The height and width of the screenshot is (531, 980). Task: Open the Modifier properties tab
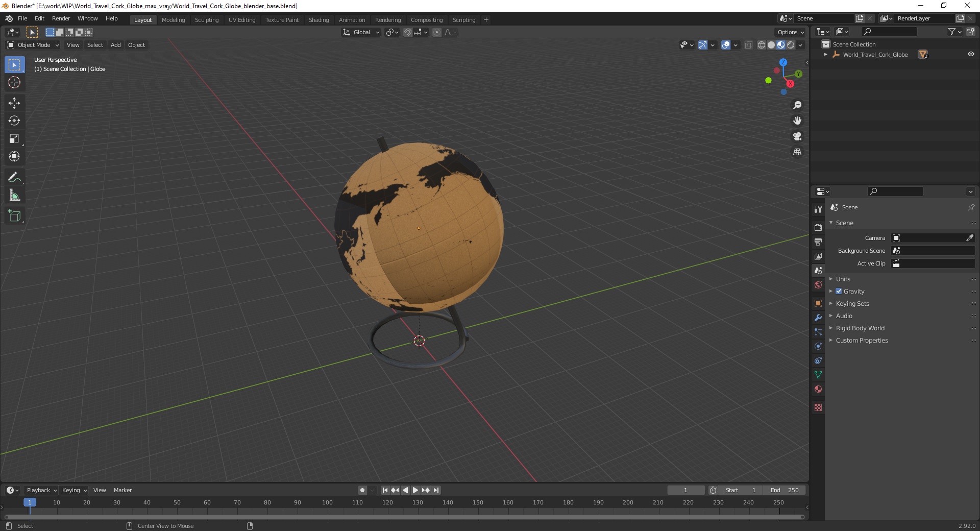click(x=818, y=318)
